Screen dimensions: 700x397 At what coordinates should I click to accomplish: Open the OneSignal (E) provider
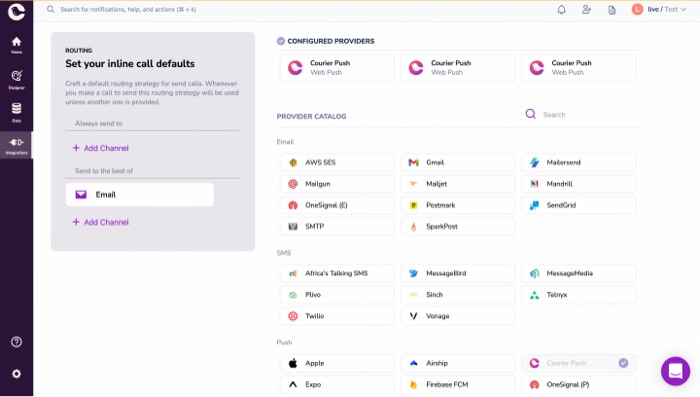point(337,205)
